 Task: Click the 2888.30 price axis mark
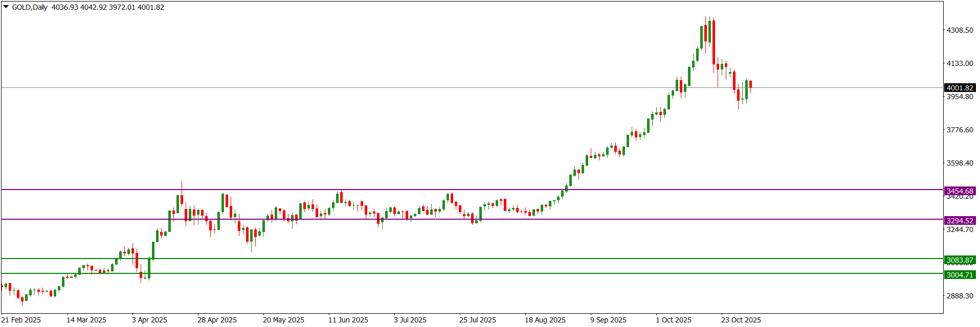960,296
